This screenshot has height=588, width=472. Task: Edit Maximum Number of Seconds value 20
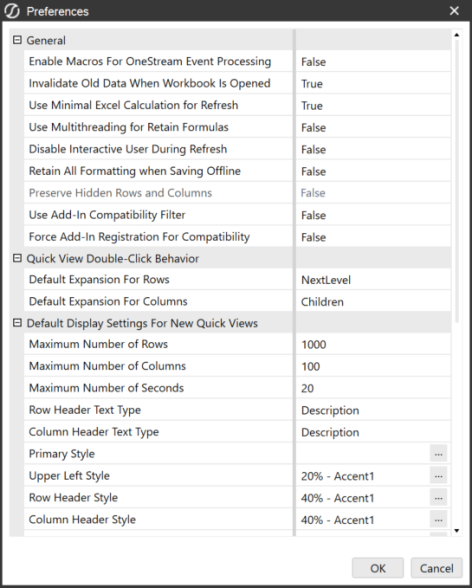(x=373, y=388)
